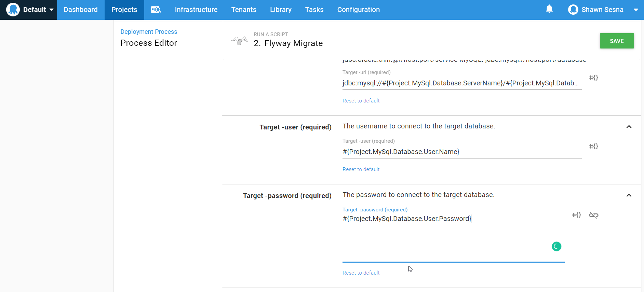Insert variable for Target -password field
This screenshot has height=292, width=644.
576,215
